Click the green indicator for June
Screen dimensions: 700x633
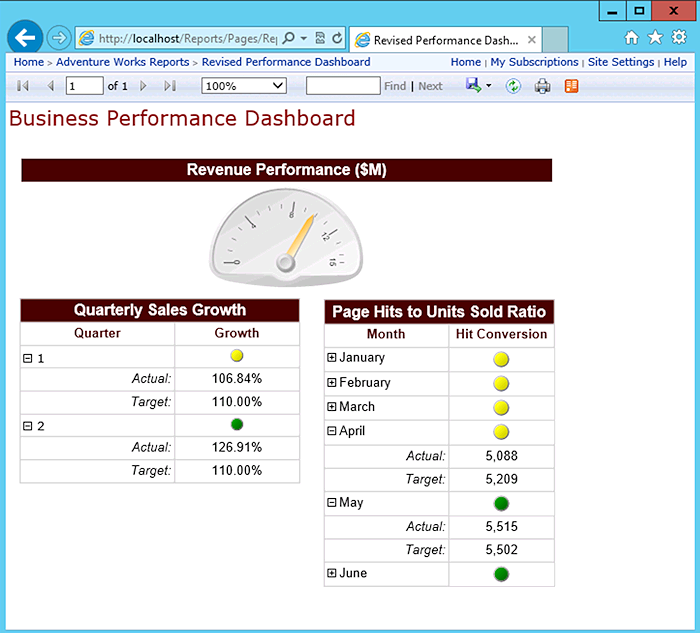point(501,574)
